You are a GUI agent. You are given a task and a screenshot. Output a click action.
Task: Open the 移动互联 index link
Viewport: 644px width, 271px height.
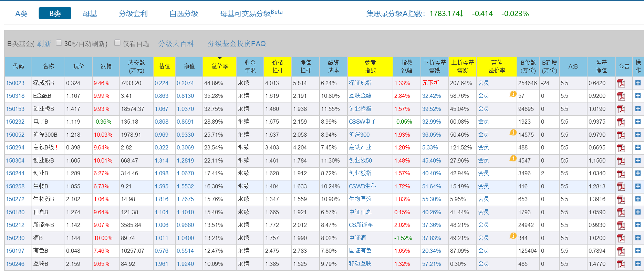pyautogui.click(x=360, y=264)
